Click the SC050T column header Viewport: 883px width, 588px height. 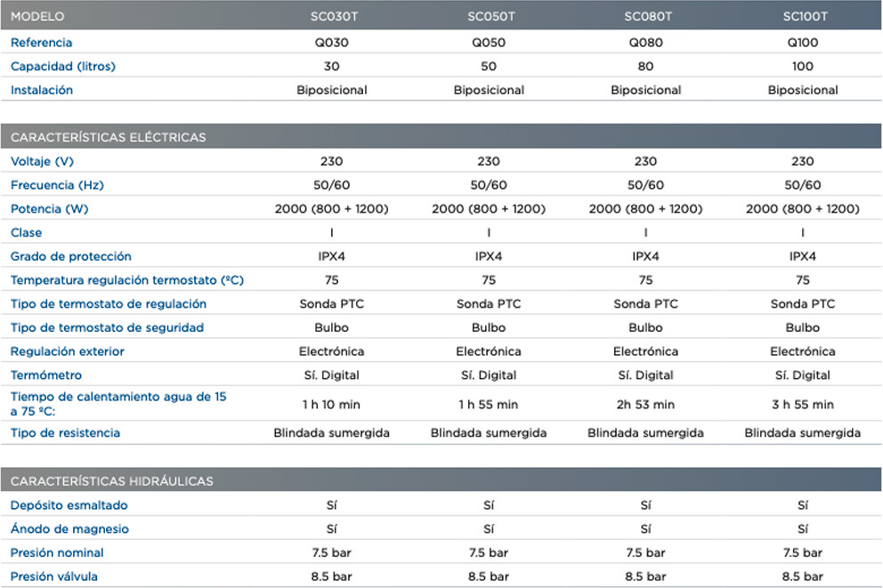point(490,16)
